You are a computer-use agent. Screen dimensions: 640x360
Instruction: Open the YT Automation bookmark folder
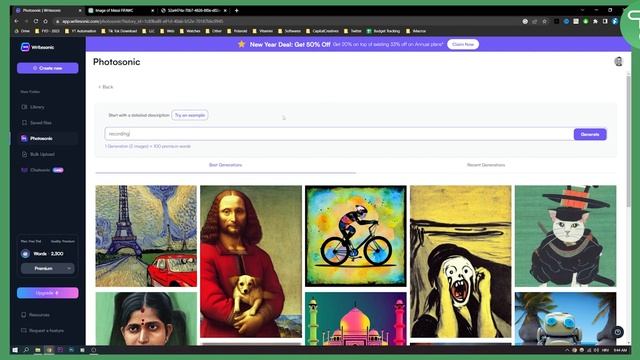(80, 31)
